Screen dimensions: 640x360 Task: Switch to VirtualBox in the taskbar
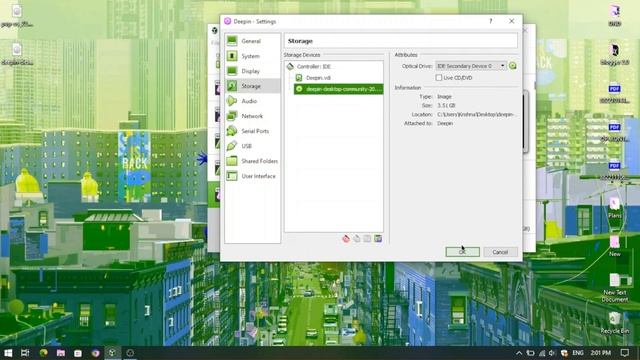pos(112,353)
